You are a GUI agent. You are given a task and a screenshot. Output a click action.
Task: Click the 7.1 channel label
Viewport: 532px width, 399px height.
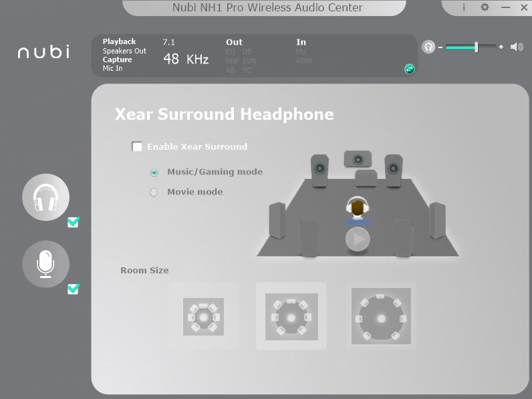coord(168,42)
